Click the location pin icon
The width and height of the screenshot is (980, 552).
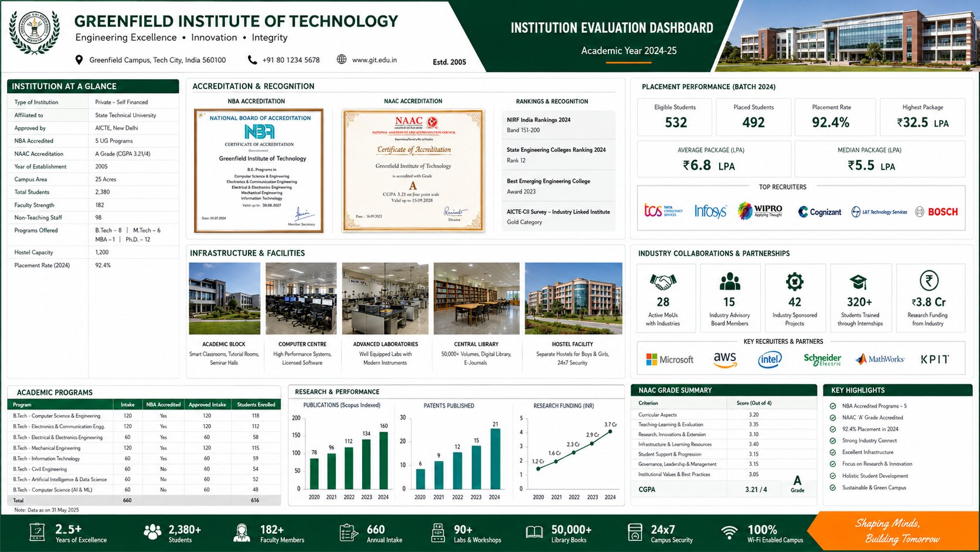[x=79, y=60]
